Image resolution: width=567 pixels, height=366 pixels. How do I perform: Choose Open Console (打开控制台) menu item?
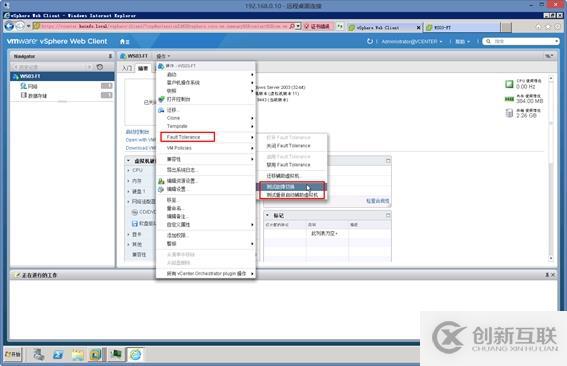point(206,99)
